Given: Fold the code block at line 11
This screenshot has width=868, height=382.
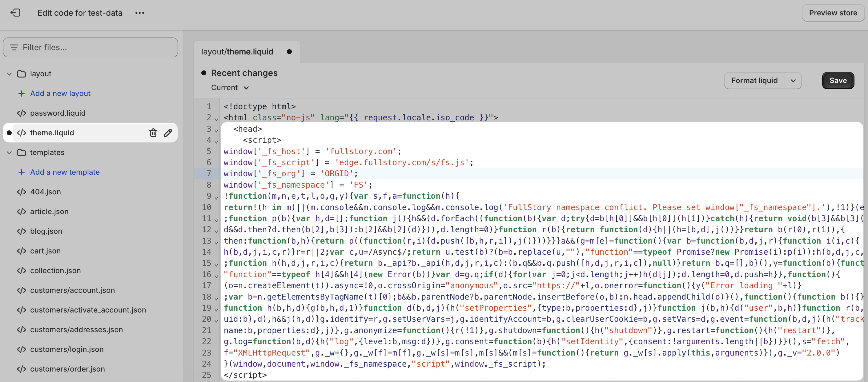Looking at the screenshot, I should click(x=216, y=220).
